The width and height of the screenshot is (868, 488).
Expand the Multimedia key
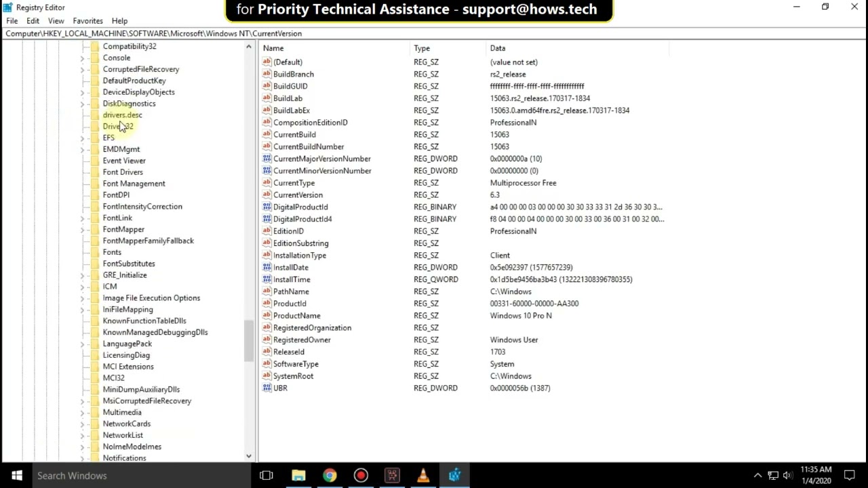pos(83,412)
